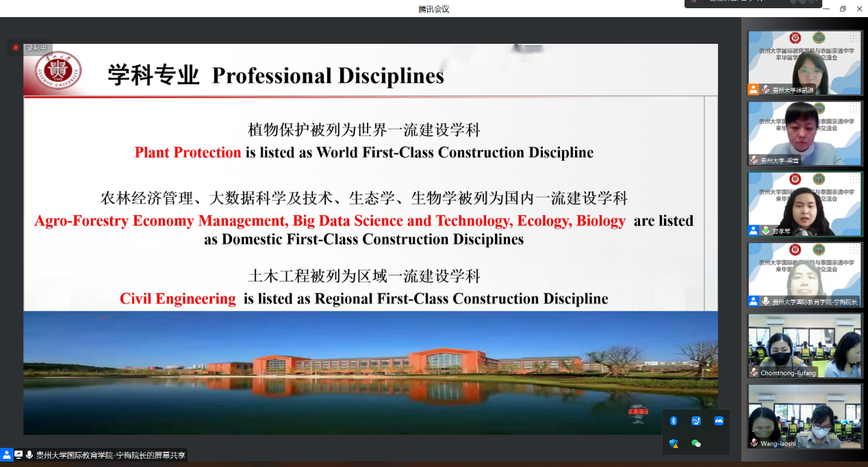Click mic icon on 宁梅院长 video tile
Screen dimensions: 868x467
766,301
